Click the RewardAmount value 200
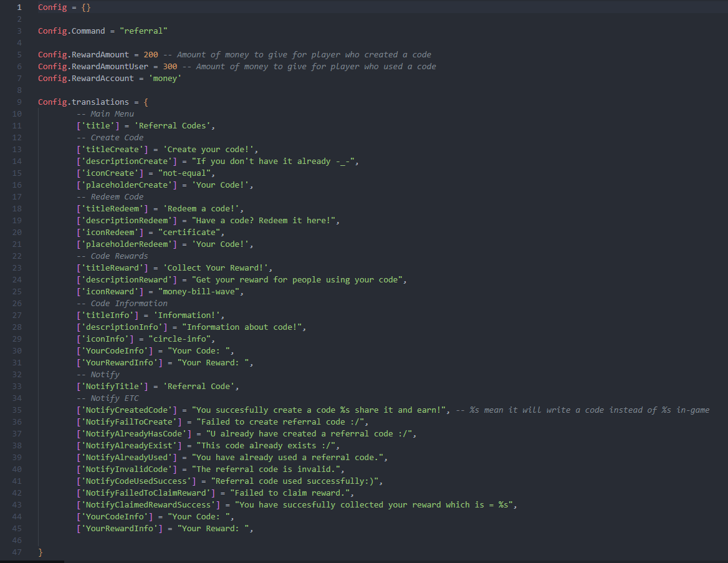This screenshot has height=563, width=728. (149, 54)
